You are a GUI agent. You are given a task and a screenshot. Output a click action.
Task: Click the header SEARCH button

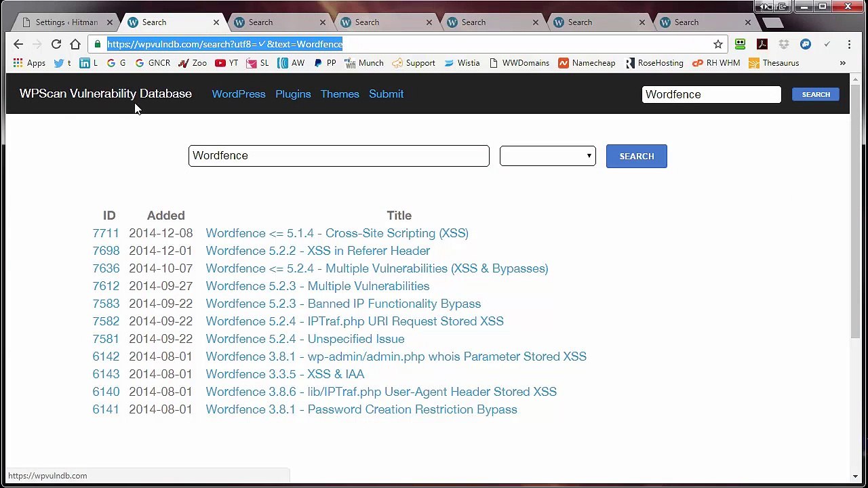[816, 94]
